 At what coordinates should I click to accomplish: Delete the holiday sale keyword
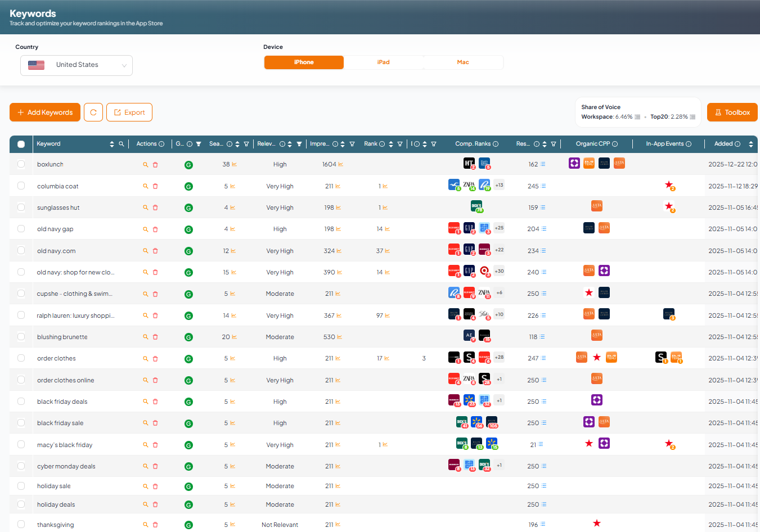(155, 486)
